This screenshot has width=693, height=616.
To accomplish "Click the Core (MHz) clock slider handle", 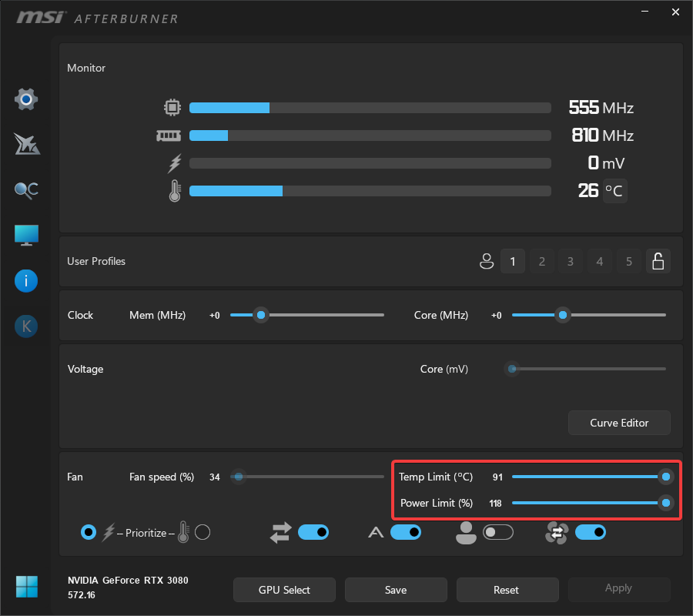I will tap(563, 315).
